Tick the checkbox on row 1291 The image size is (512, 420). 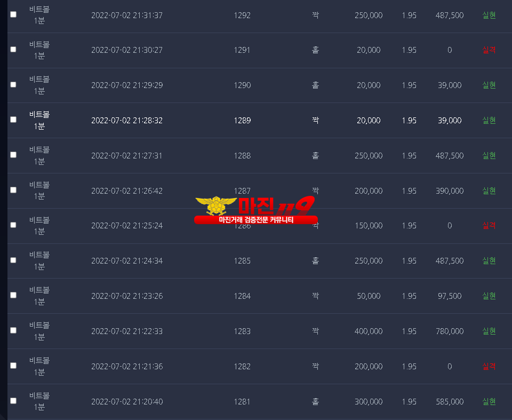13,49
